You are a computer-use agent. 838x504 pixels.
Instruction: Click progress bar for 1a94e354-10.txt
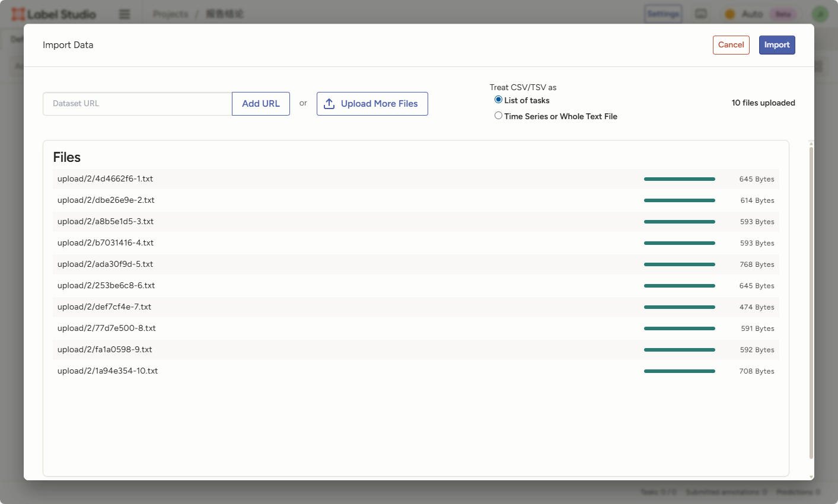pyautogui.click(x=680, y=371)
